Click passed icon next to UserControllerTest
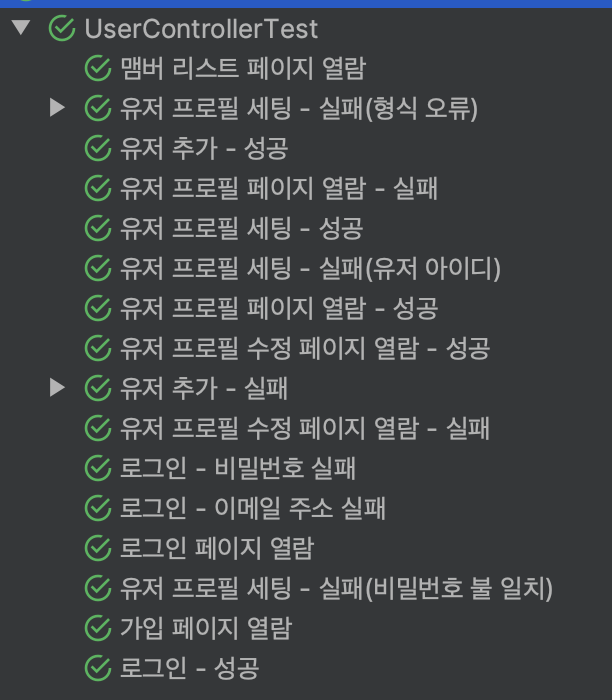 (62, 28)
